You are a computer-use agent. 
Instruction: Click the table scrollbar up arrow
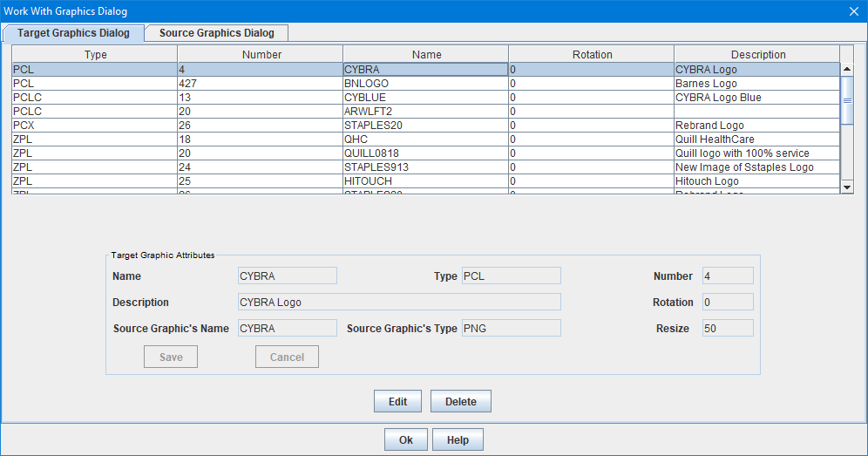click(847, 69)
